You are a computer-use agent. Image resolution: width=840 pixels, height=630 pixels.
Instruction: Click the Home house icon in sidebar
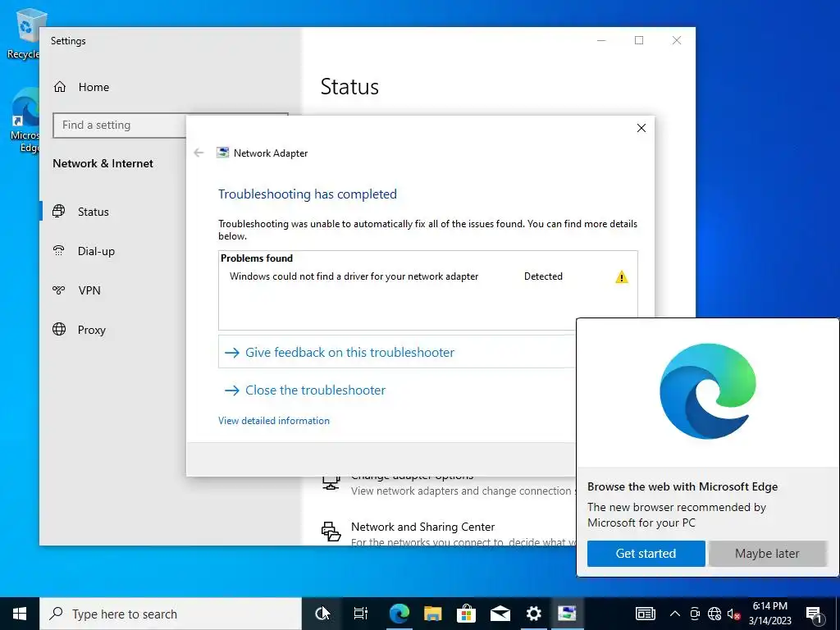coord(60,87)
